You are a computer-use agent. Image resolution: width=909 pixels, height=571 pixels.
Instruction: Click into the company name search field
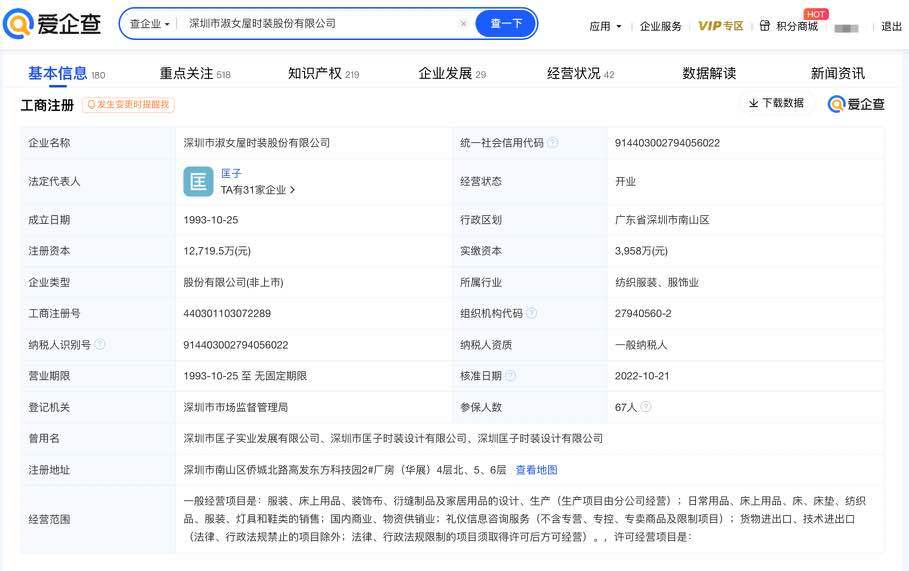[x=321, y=24]
